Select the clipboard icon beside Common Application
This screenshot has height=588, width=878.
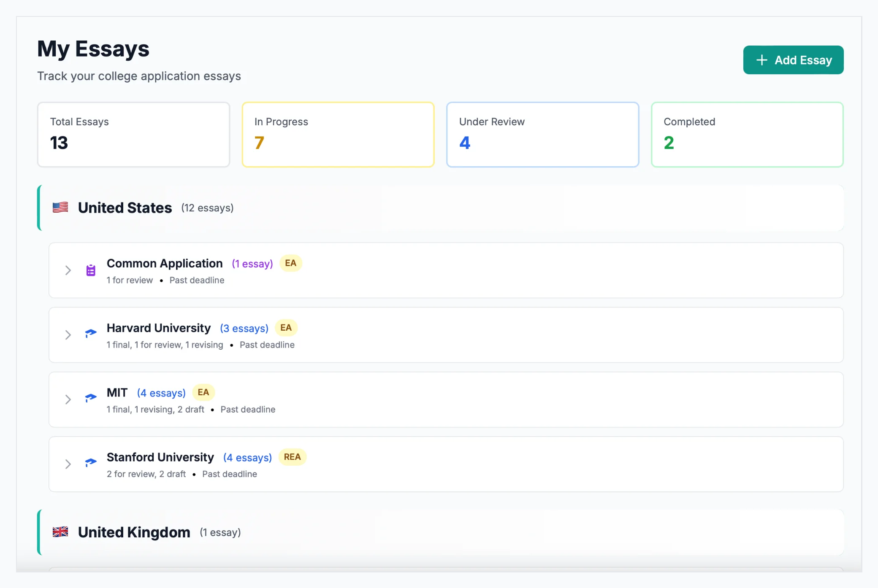90,270
